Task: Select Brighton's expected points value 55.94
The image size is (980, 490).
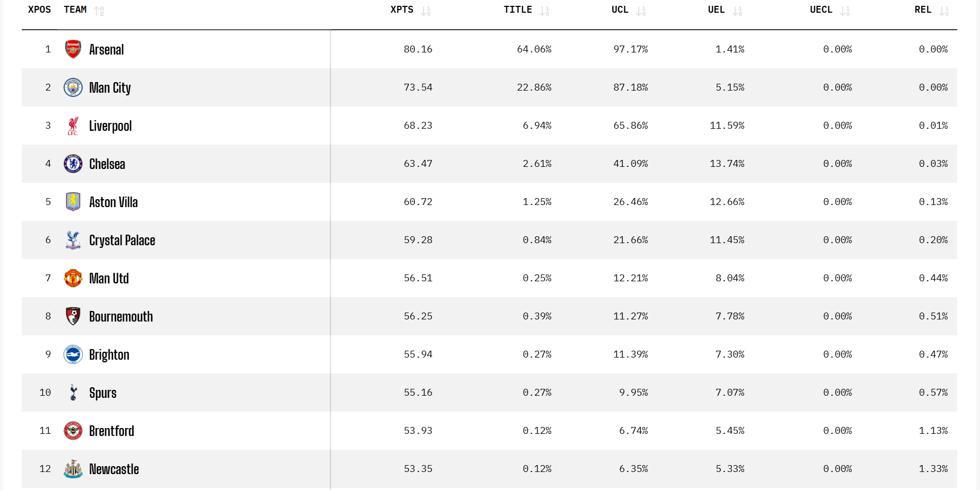Action: tap(418, 354)
